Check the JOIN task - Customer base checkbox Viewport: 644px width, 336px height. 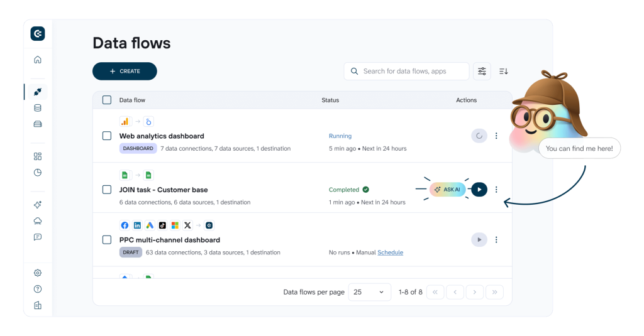click(x=107, y=190)
